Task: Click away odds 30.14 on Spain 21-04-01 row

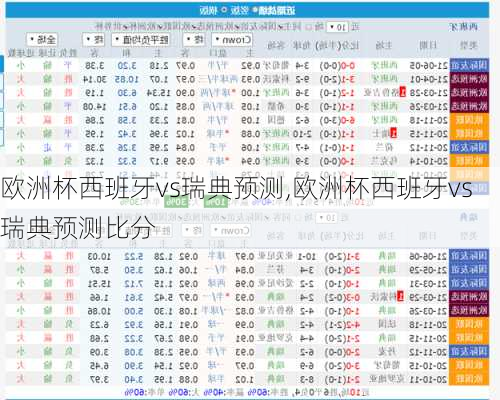Action: pyautogui.click(x=95, y=79)
